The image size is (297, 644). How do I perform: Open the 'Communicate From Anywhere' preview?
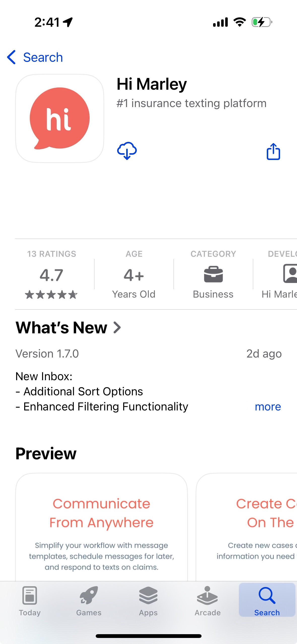coord(102,527)
